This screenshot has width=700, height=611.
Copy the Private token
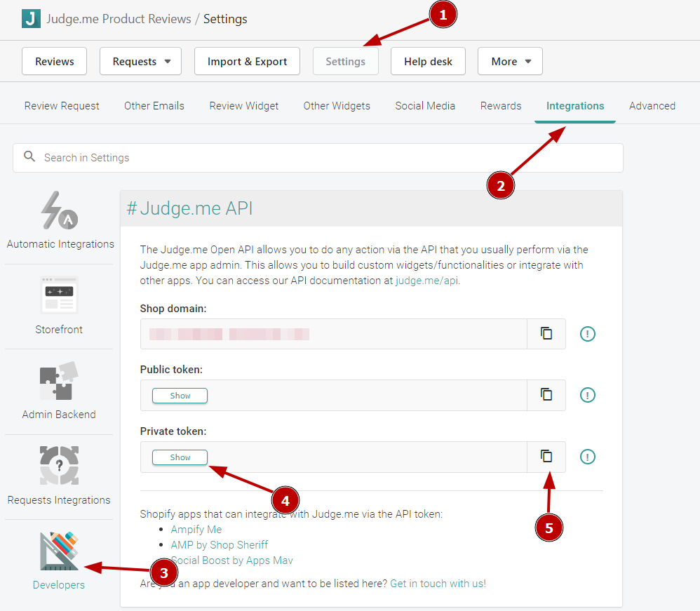coord(546,457)
